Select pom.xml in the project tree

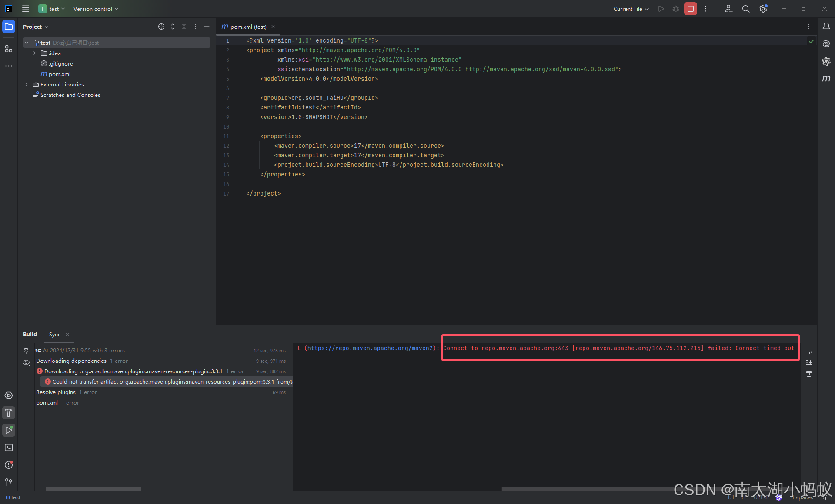59,74
